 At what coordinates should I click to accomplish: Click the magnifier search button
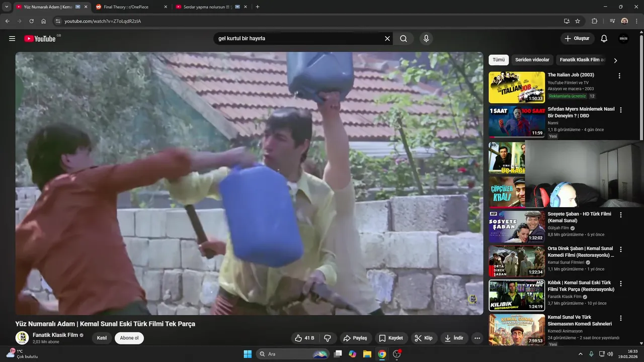(404, 39)
